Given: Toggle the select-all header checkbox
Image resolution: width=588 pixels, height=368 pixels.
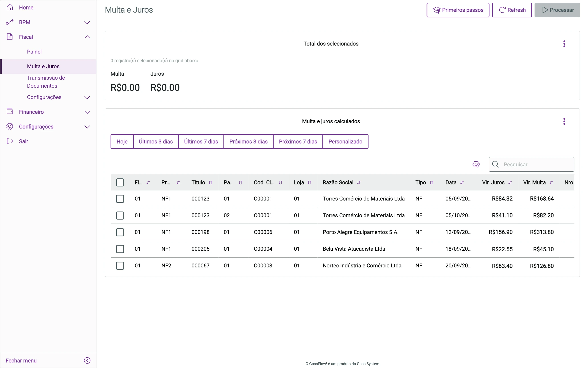Looking at the screenshot, I should pos(120,182).
